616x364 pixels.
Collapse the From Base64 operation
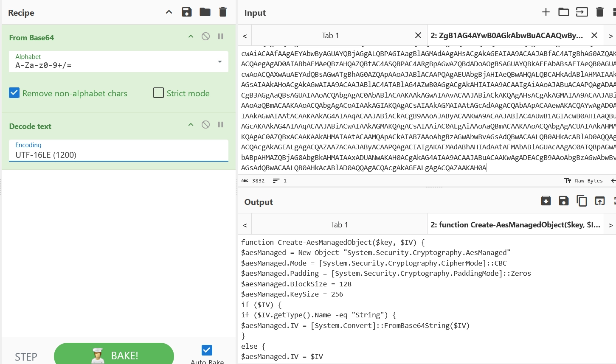click(191, 36)
